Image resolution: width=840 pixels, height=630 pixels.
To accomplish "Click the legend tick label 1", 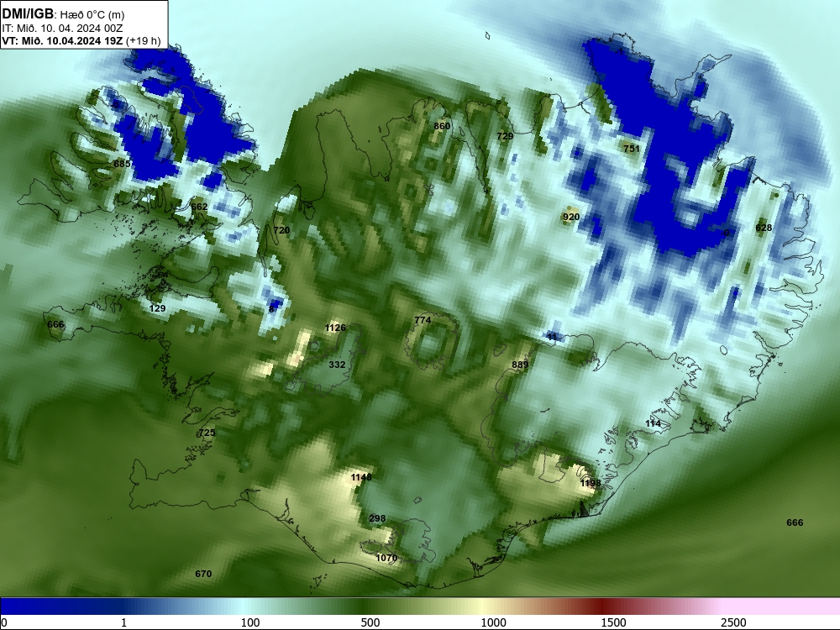I will click(x=123, y=622).
